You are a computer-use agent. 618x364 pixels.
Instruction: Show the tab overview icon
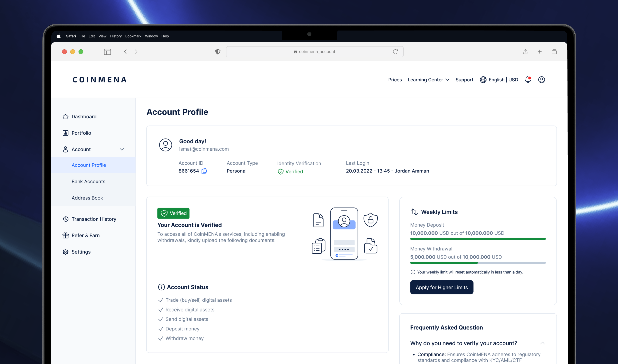[x=554, y=52]
